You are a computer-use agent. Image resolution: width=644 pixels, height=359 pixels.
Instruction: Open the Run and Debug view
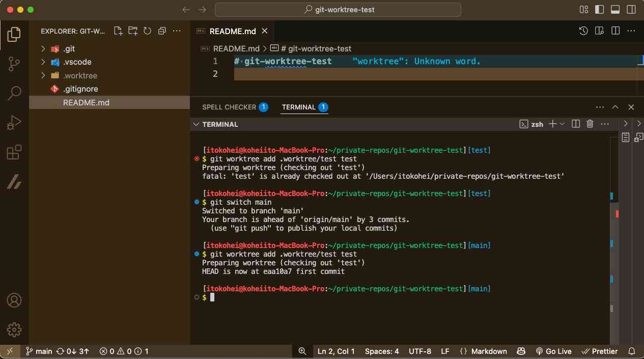[x=14, y=123]
